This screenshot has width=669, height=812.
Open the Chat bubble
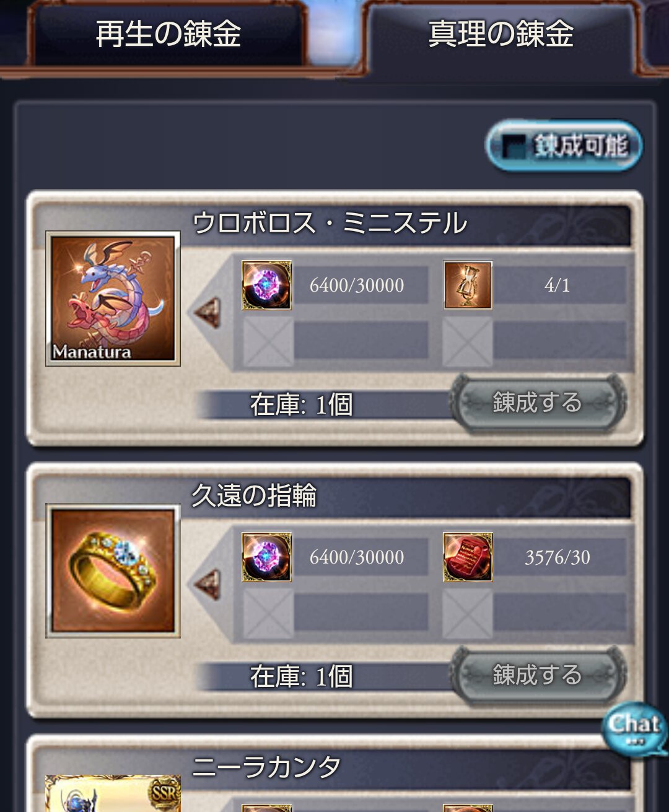[x=634, y=729]
